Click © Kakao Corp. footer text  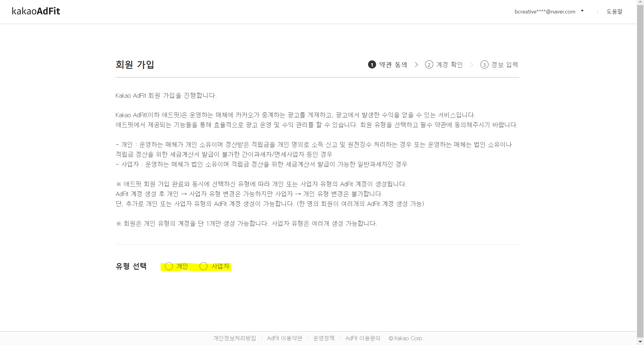point(406,338)
